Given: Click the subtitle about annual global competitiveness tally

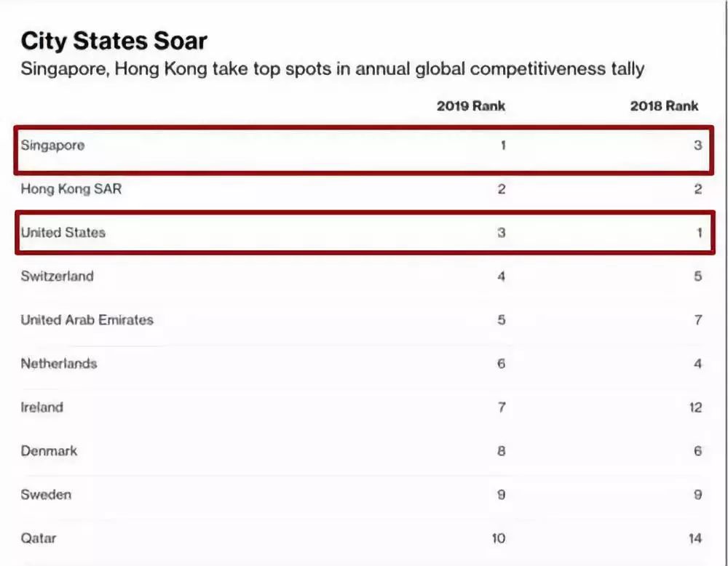Looking at the screenshot, I should tap(332, 69).
